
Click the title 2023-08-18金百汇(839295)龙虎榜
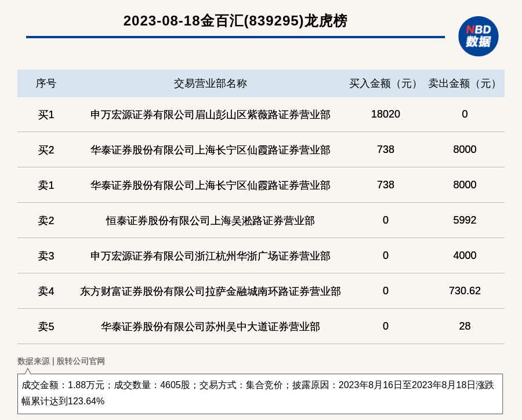click(235, 21)
